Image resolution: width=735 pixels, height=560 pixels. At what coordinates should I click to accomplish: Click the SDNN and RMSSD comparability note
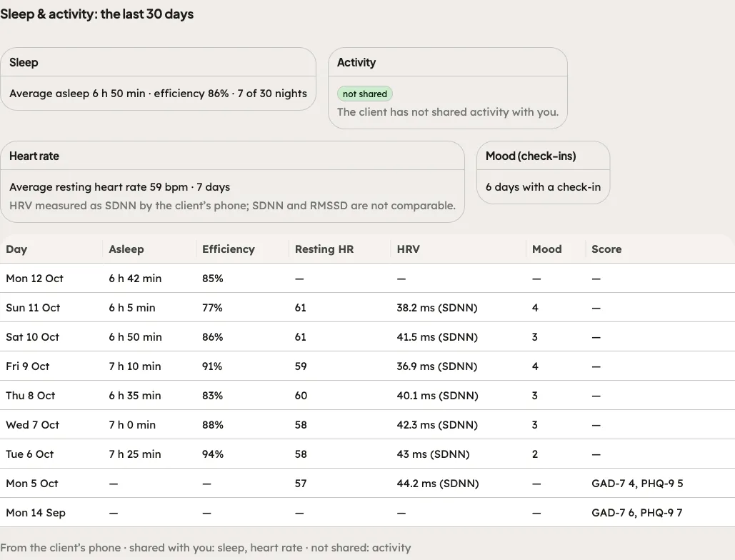(x=233, y=206)
